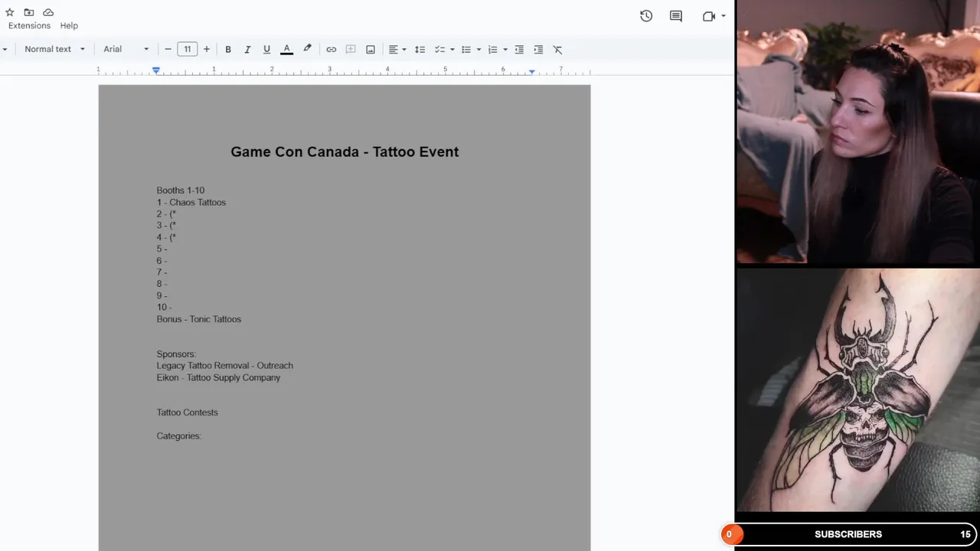This screenshot has height=551, width=980.
Task: Open the comments panel icon
Action: [x=676, y=16]
